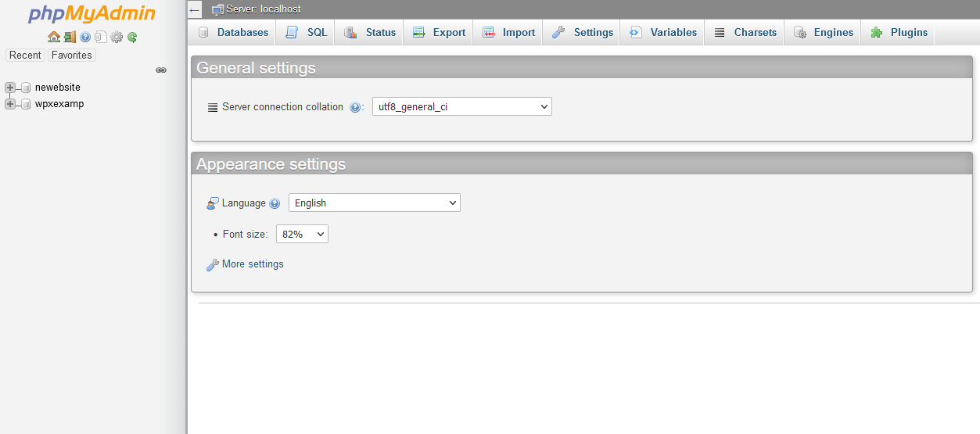Click the chain link icon in sidebar
Viewport: 980px width, 434px height.
(161, 70)
